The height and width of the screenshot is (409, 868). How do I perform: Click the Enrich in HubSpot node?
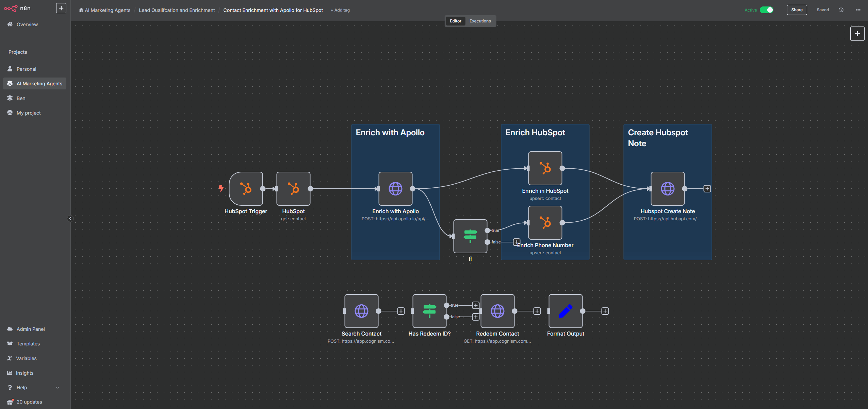click(x=545, y=168)
